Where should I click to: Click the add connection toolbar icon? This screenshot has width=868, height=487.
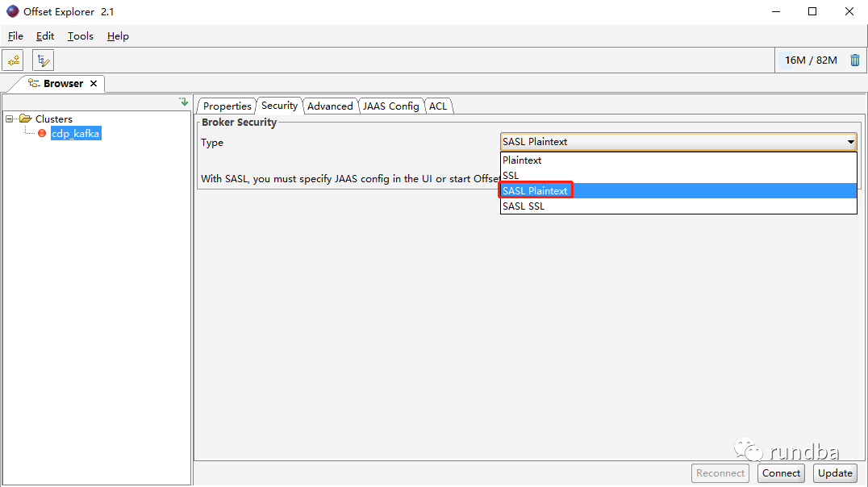pos(13,60)
